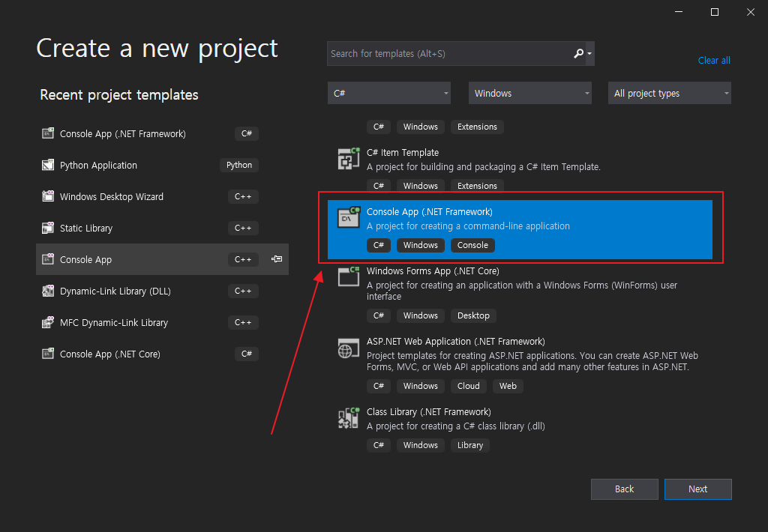Expand the search options arrow beside magnifier
This screenshot has width=768, height=532.
coord(589,53)
